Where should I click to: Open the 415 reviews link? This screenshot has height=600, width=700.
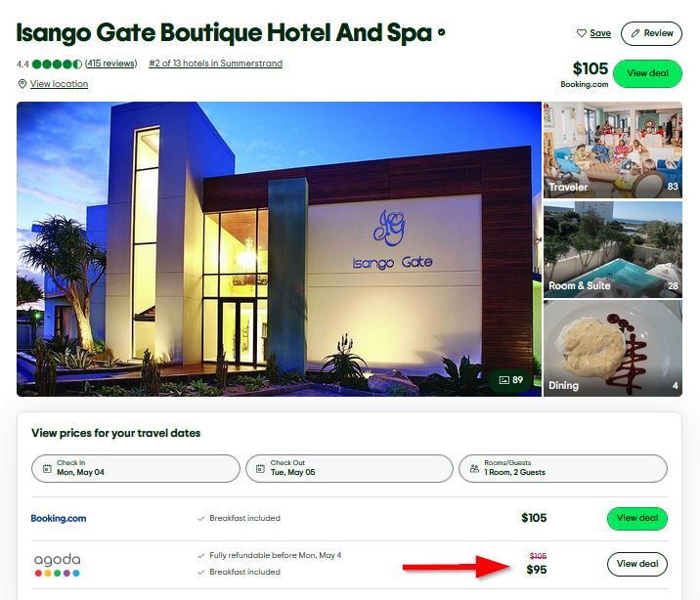[x=111, y=64]
